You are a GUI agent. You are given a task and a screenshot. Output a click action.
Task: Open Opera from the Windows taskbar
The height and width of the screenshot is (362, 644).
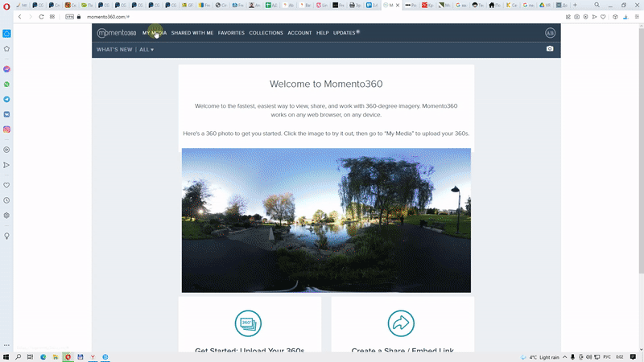click(68, 357)
